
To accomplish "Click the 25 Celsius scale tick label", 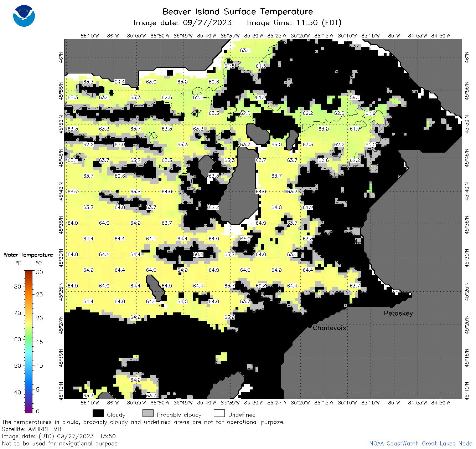I will (x=40, y=295).
